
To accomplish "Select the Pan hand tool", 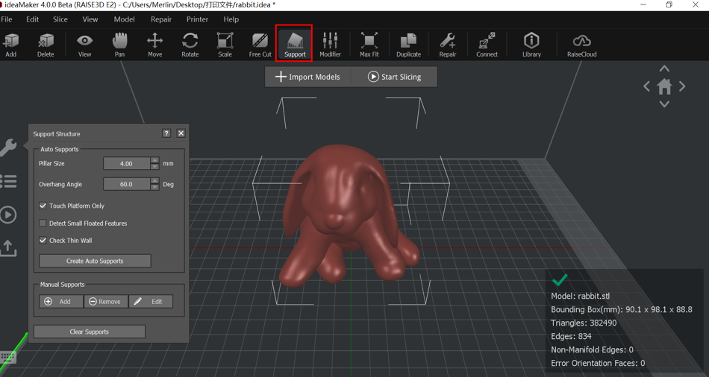I will point(120,45).
